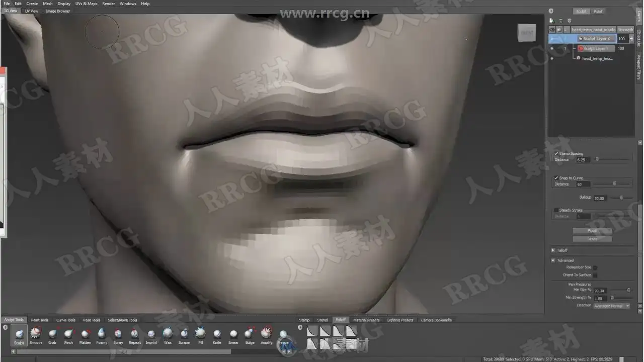The image size is (644, 362).
Task: Click the Delete Layer trash icon
Action: (560, 21)
